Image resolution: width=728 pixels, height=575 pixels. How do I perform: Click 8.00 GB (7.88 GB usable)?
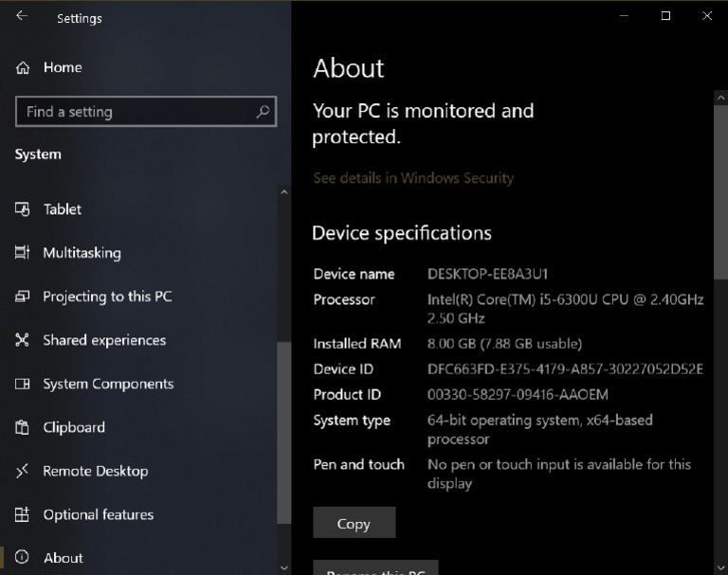504,344
